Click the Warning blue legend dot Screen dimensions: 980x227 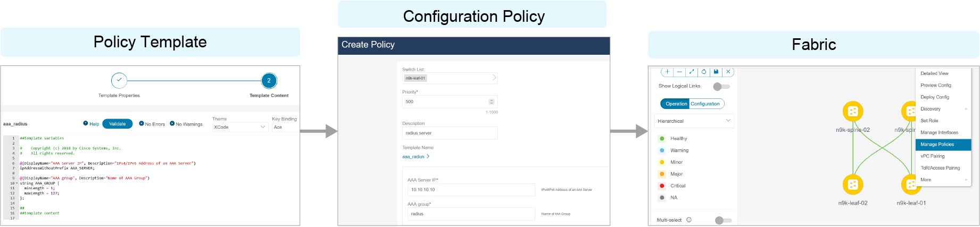tap(662, 150)
